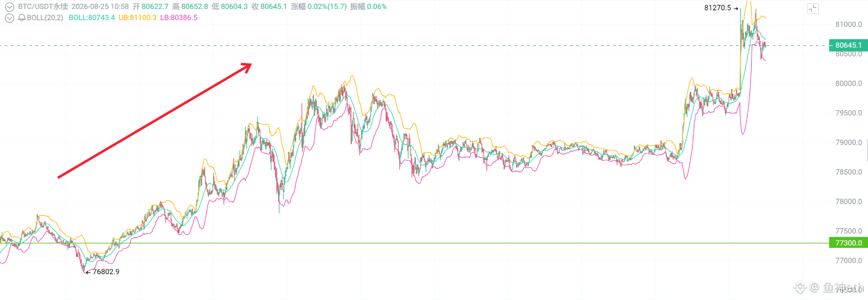Click the 76802.9 low marker label
This screenshot has width=868, height=300.
pos(106,271)
